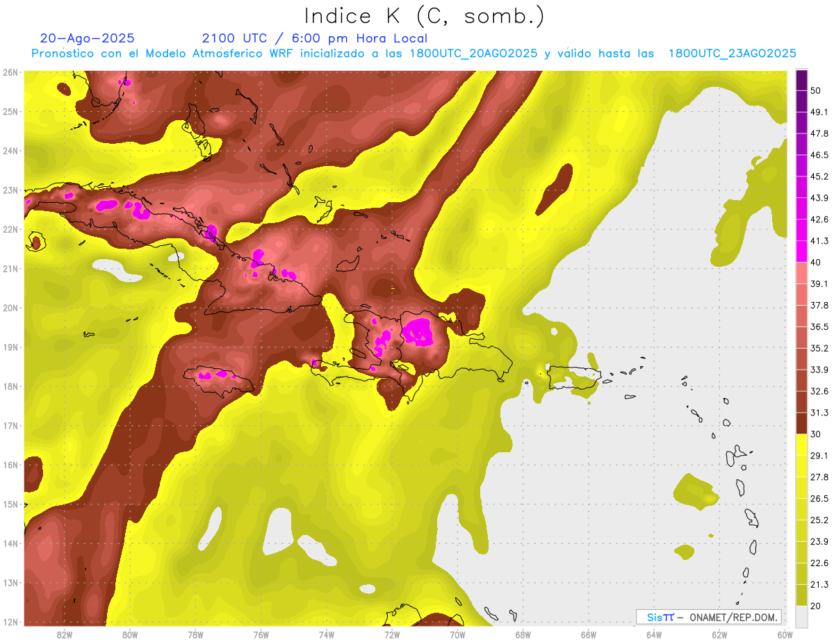Click the bottom legend value "20"
This screenshot has width=834, height=644.
coord(816,606)
